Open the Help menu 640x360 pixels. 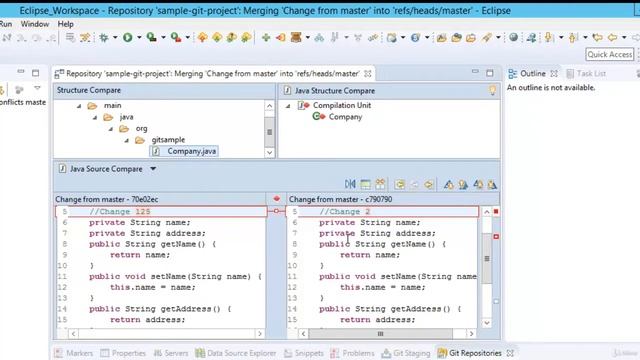pyautogui.click(x=65, y=24)
